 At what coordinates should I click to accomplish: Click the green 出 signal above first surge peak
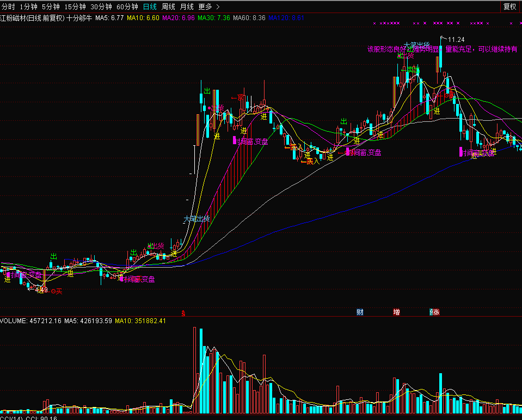pyautogui.click(x=207, y=91)
